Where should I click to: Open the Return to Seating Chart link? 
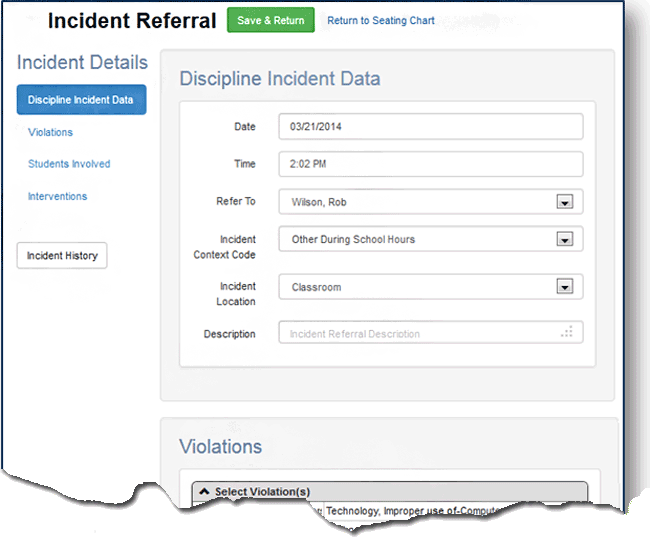click(x=381, y=20)
